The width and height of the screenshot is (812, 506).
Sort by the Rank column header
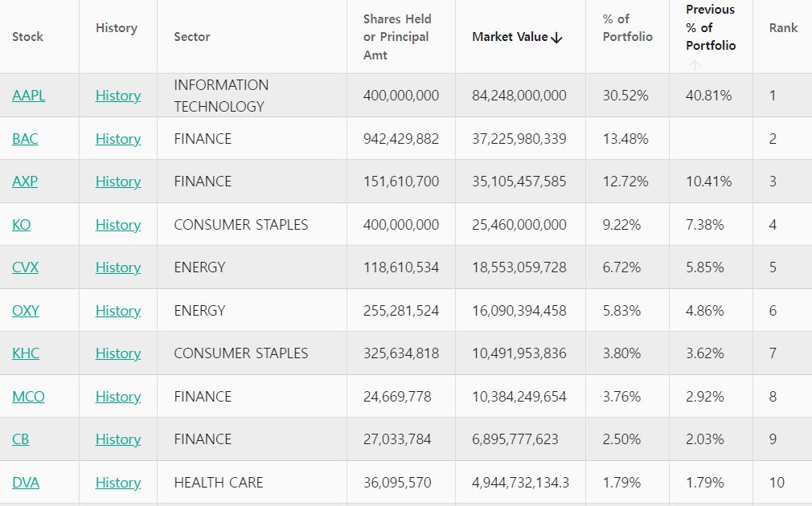tap(783, 28)
